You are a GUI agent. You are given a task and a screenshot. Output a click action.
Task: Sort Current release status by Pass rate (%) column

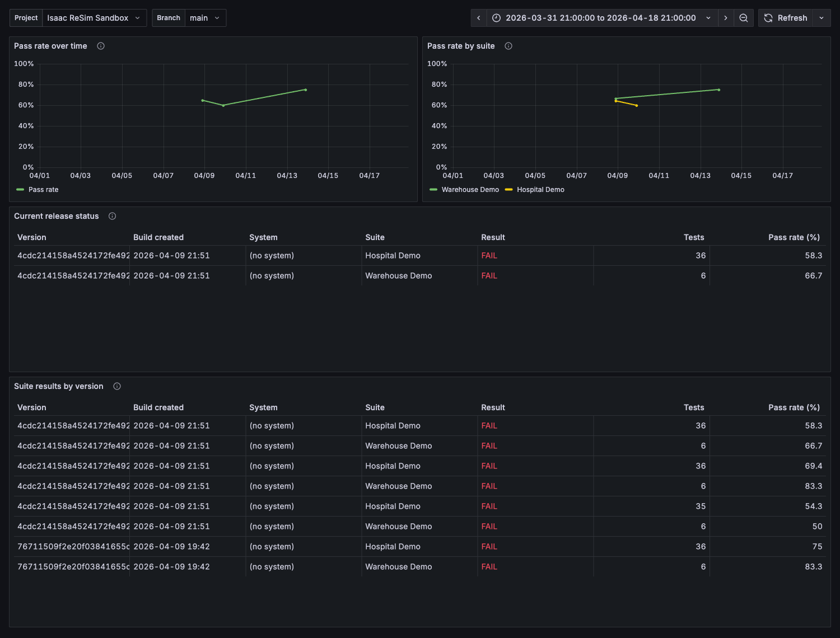(x=794, y=237)
